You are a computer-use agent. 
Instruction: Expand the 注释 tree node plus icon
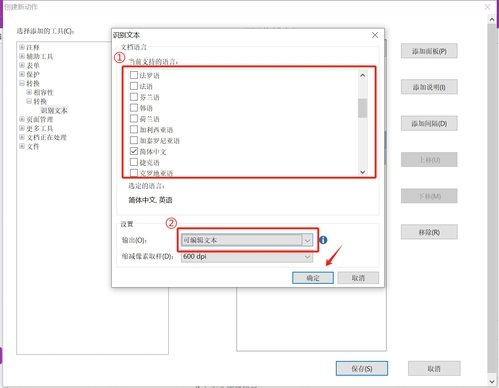[x=22, y=47]
